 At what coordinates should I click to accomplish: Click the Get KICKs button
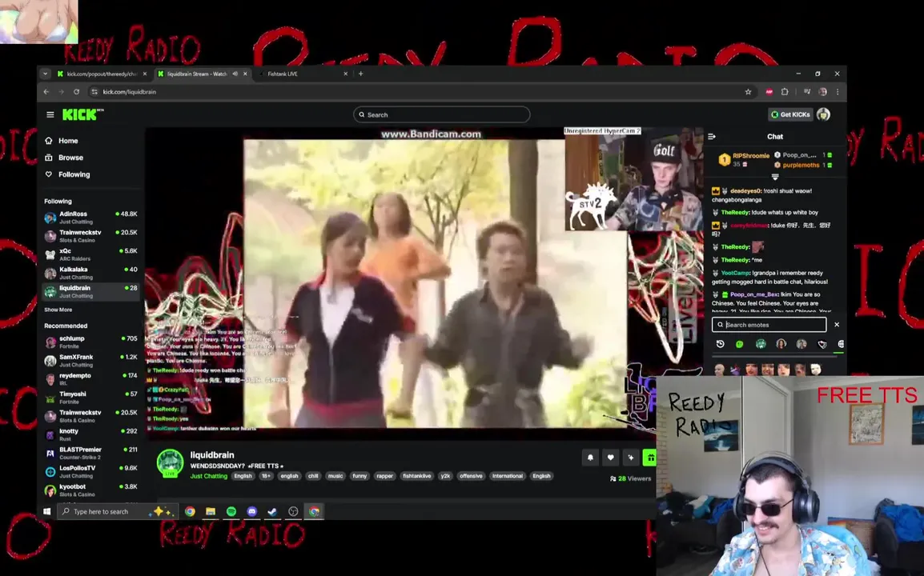tap(790, 115)
